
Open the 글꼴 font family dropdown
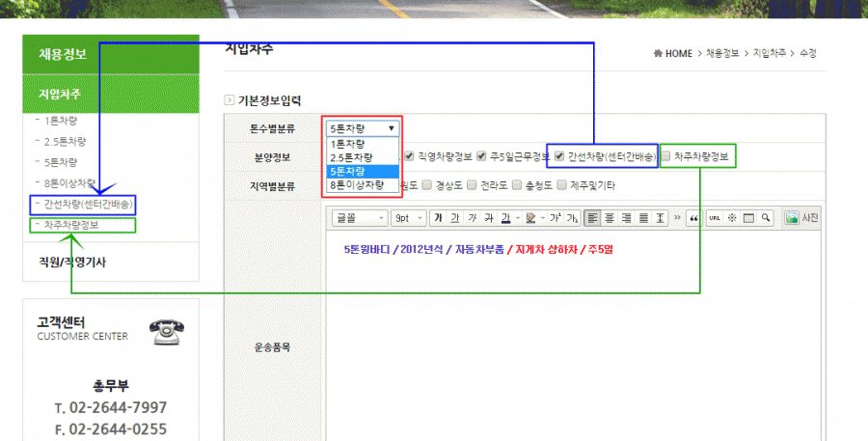(x=360, y=218)
